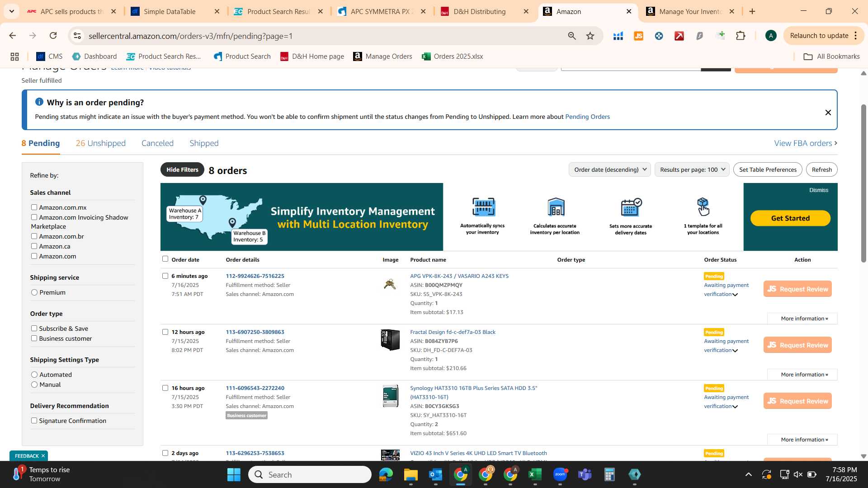The image size is (868, 488).
Task: Go back to previous page
Action: pos(12,36)
